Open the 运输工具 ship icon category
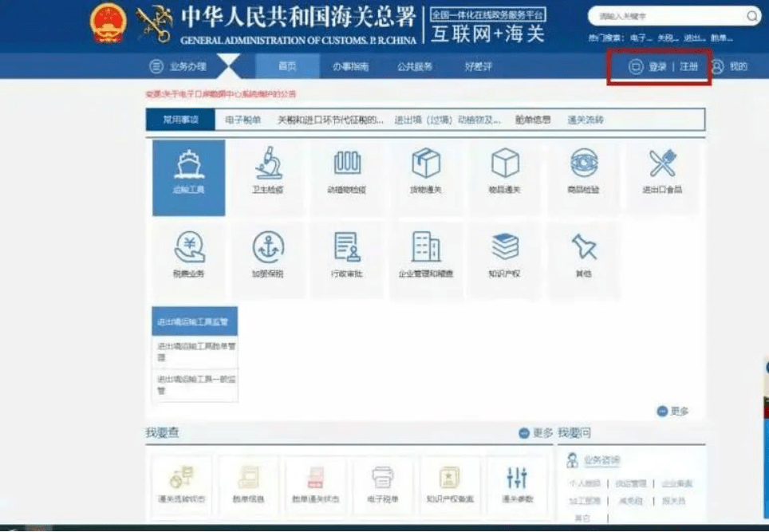 pos(189,178)
